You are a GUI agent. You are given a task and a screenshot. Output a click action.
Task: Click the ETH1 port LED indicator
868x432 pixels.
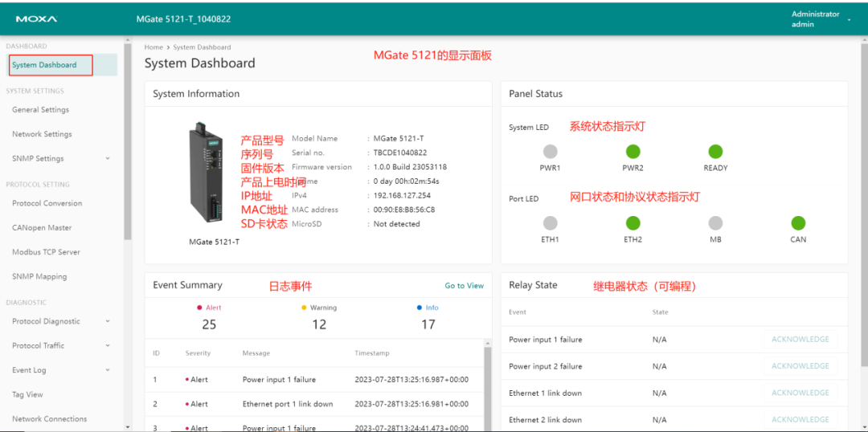click(x=550, y=223)
